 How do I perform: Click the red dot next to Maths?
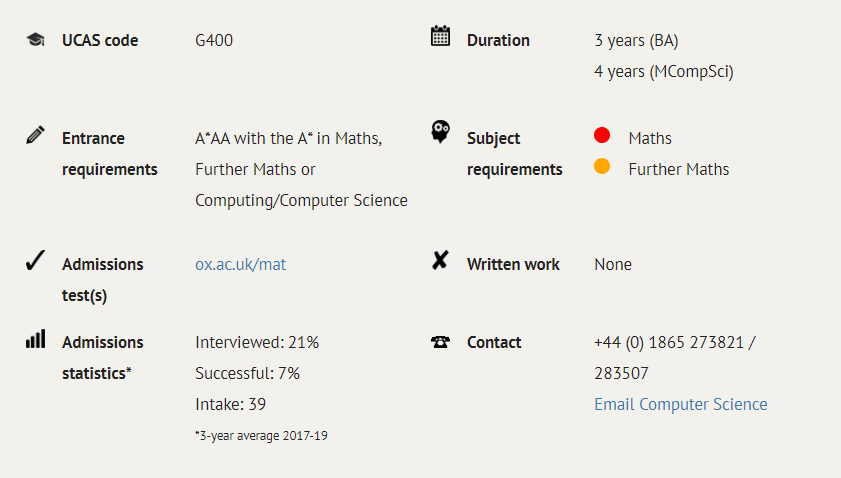[602, 135]
